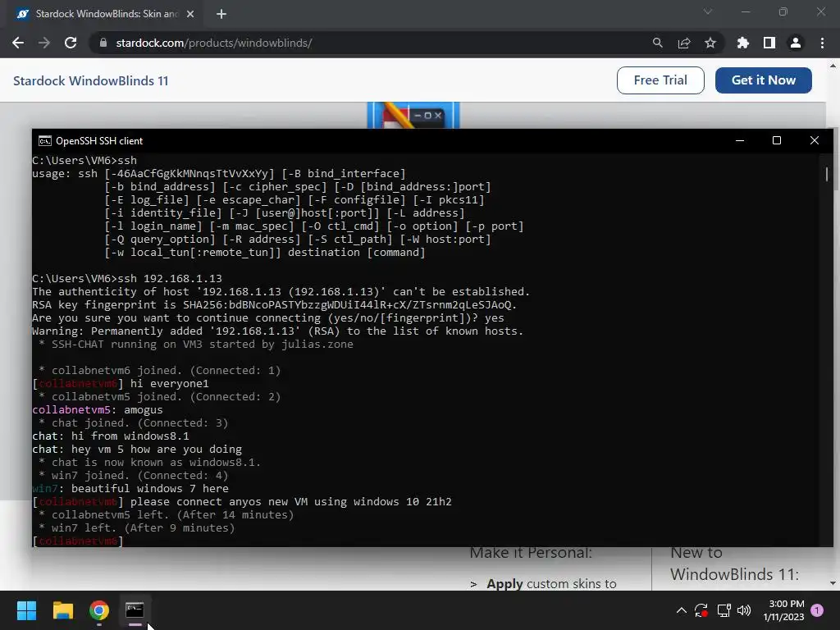Click the 'collabnetvm5: amogus' chat line
This screenshot has height=630, width=840.
tap(98, 410)
